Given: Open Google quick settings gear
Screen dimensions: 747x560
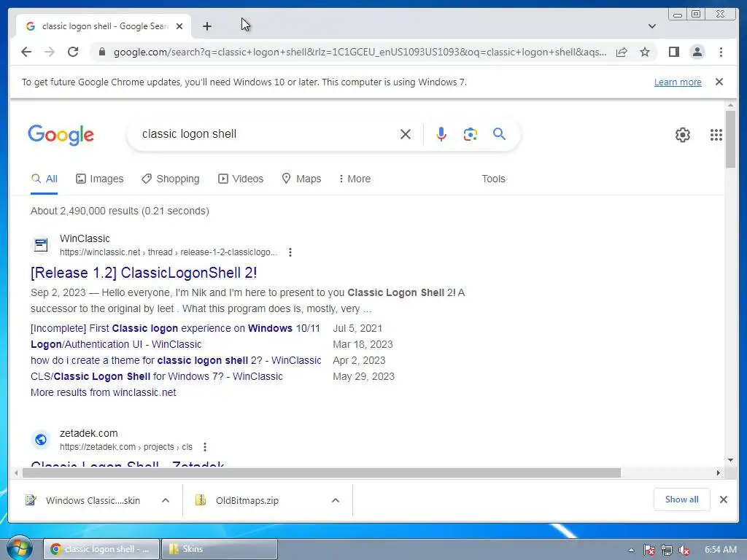Looking at the screenshot, I should [x=683, y=135].
